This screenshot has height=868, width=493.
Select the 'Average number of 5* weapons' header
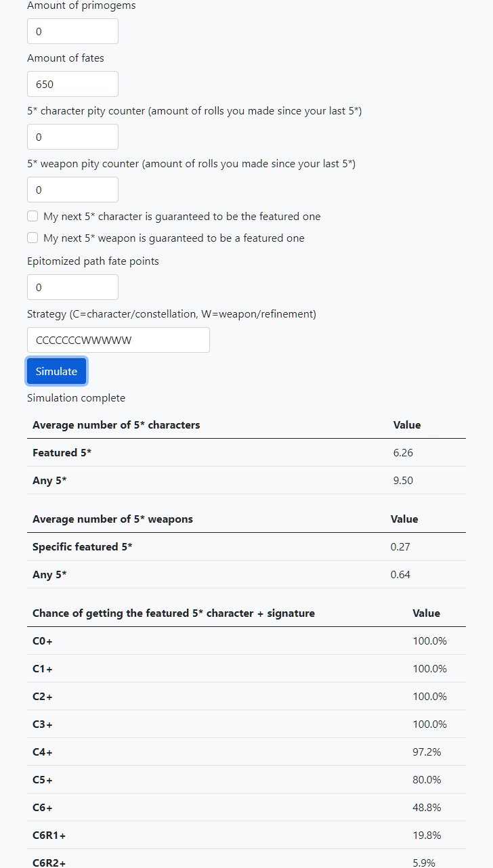(113, 519)
